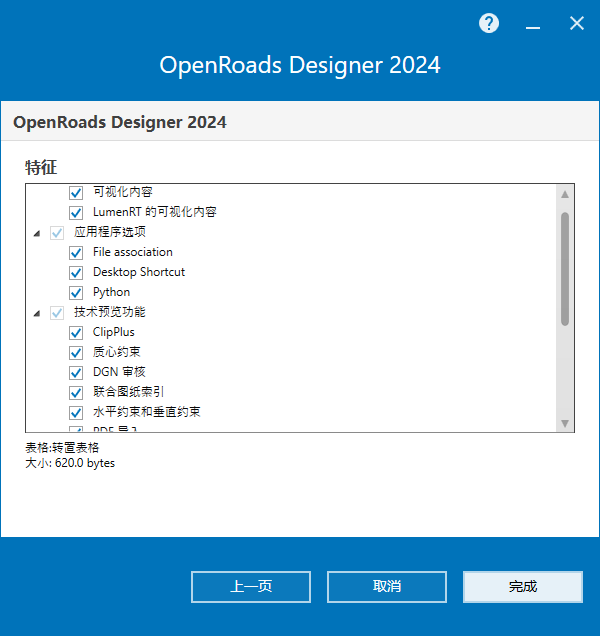Collapse the 技术预览功能 tree node
The width and height of the screenshot is (600, 636).
point(37,313)
